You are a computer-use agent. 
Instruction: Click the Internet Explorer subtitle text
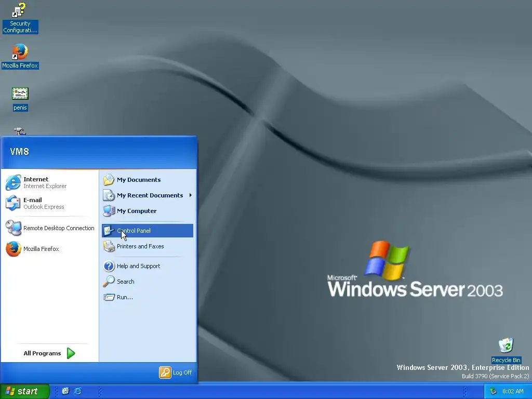45,187
